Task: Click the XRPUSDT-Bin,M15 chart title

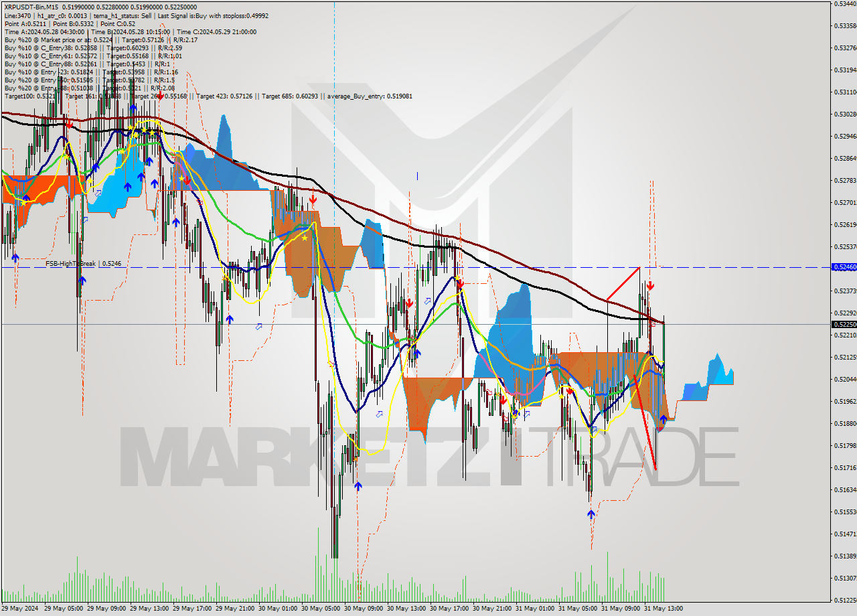Action: click(x=32, y=7)
